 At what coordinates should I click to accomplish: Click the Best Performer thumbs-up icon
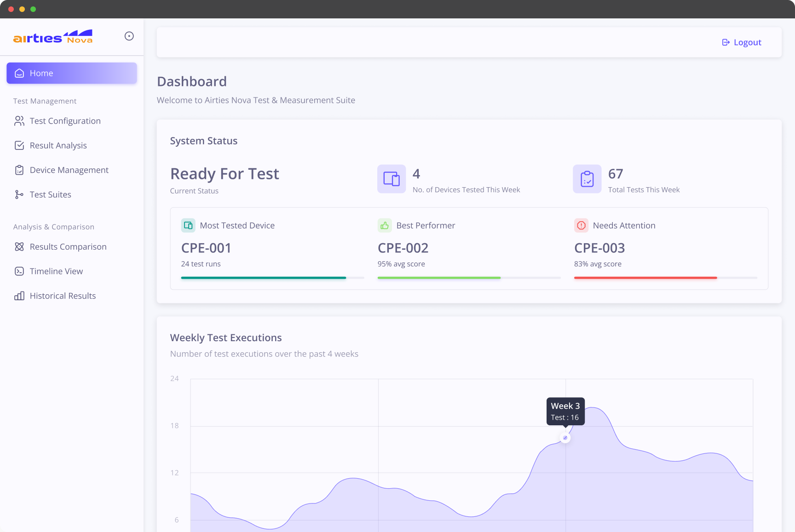point(385,225)
